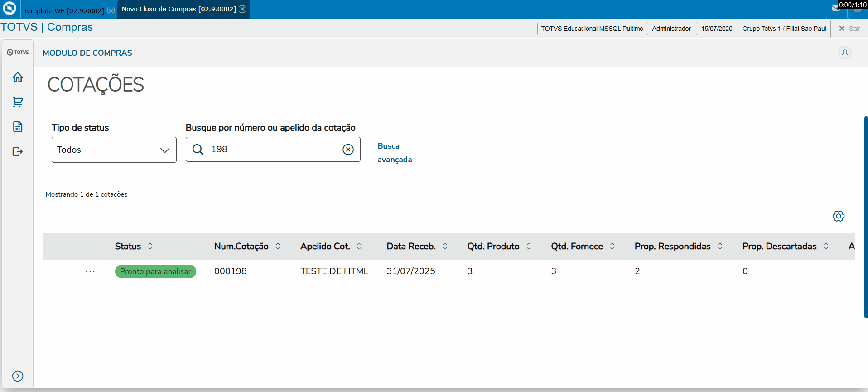This screenshot has height=392, width=868.
Task: Open row actions three-dot menu
Action: tap(90, 271)
